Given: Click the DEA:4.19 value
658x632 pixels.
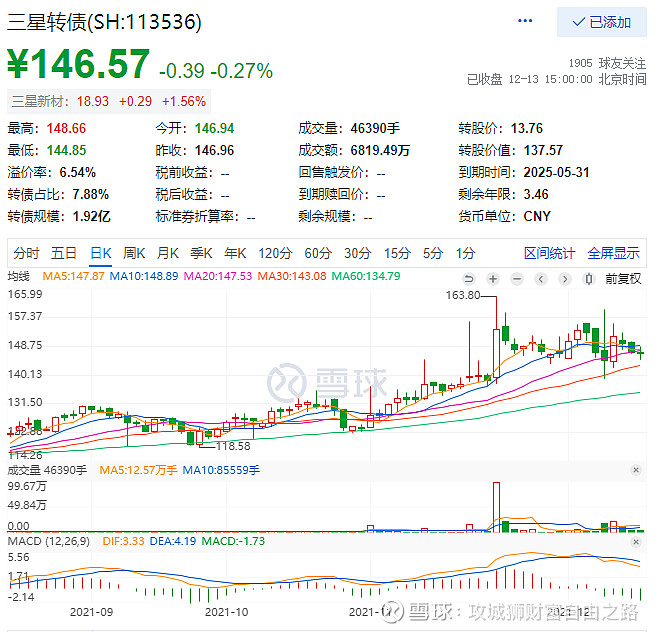Looking at the screenshot, I should pos(173,541).
